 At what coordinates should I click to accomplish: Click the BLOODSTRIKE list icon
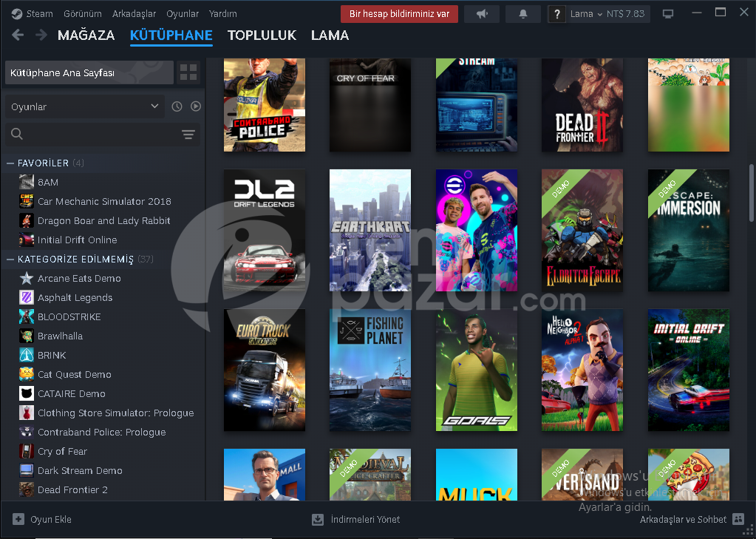click(x=27, y=316)
